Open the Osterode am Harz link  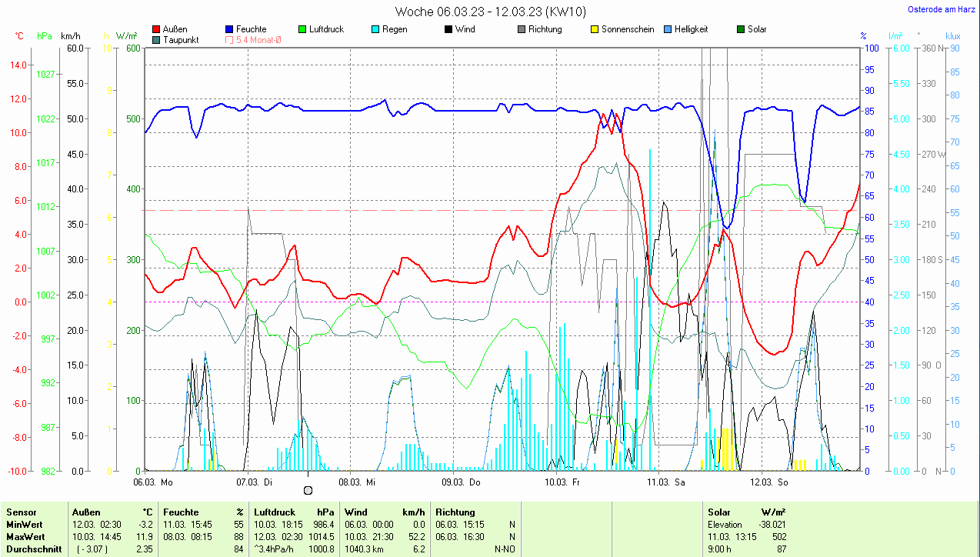coord(942,9)
